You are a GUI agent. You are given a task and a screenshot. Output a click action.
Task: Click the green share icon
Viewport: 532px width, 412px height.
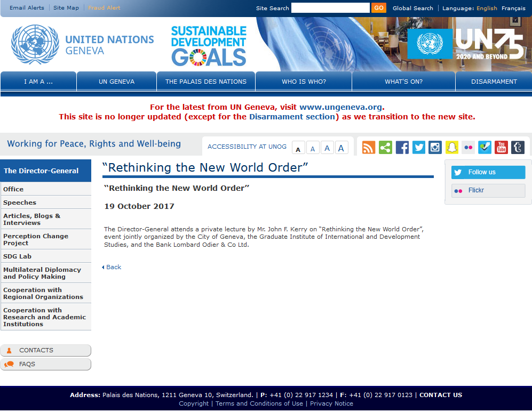click(385, 148)
